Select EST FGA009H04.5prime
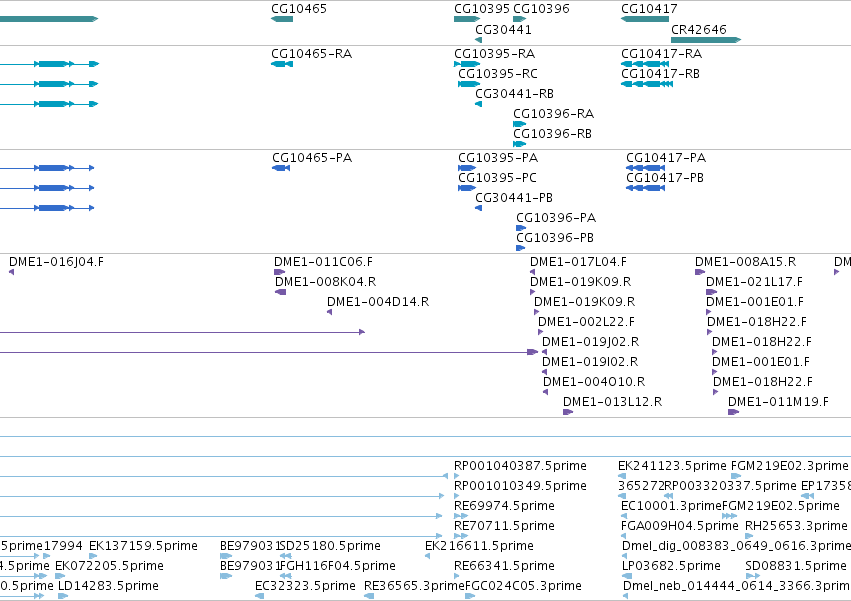The image size is (851, 601). (679, 527)
